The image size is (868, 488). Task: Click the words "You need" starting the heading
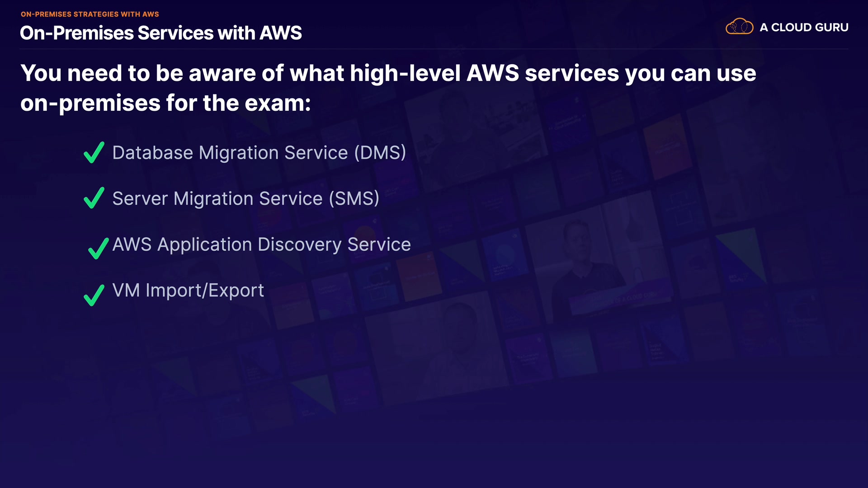click(71, 73)
